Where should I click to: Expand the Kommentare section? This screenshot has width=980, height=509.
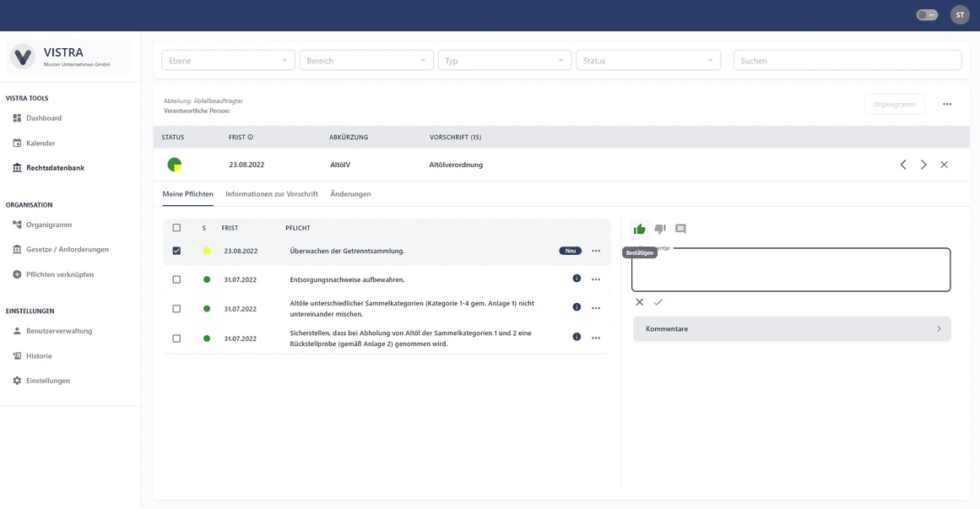pyautogui.click(x=792, y=329)
